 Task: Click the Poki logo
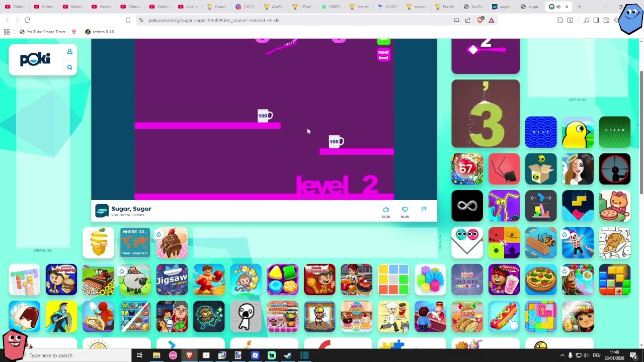pos(35,59)
